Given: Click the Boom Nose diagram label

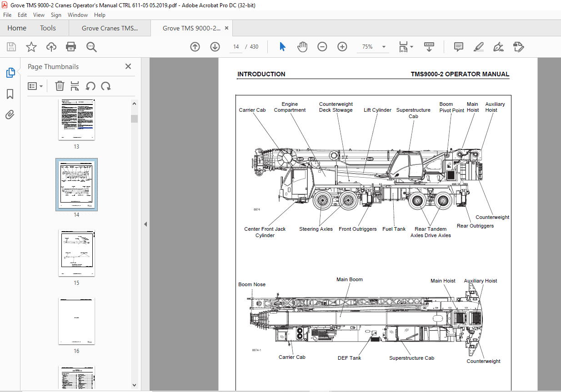Looking at the screenshot, I should pyautogui.click(x=252, y=284).
